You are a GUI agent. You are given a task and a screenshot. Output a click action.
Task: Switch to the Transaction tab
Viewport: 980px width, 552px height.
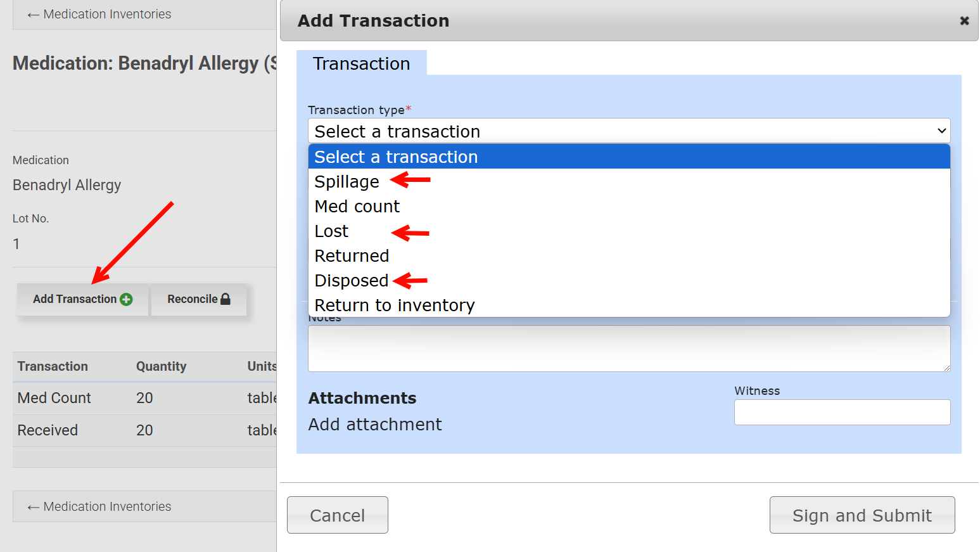(x=361, y=63)
